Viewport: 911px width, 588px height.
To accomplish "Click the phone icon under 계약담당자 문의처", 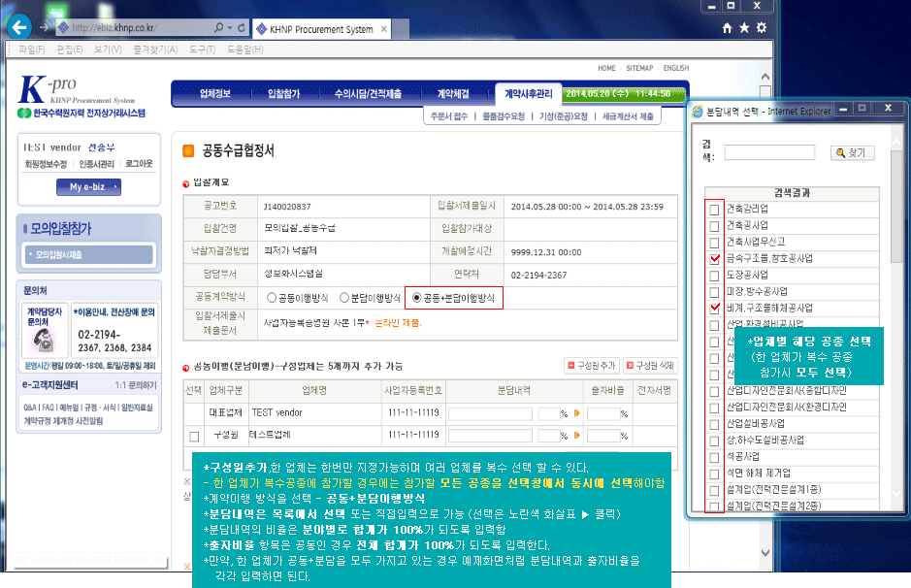I will [43, 341].
